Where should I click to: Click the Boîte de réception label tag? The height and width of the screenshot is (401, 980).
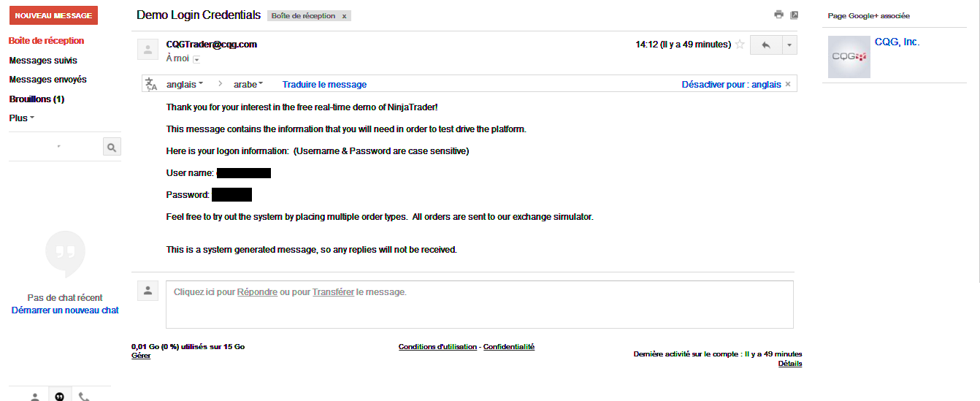[x=303, y=16]
